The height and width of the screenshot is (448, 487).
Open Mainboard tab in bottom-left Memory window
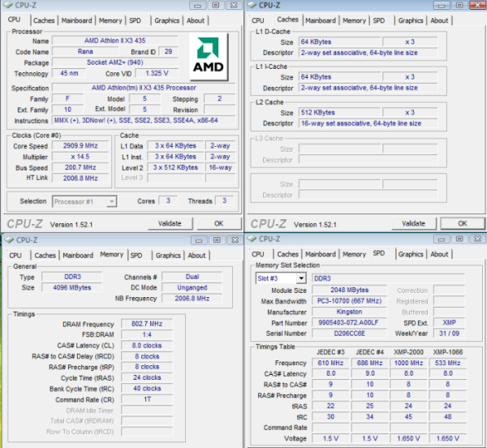click(78, 255)
